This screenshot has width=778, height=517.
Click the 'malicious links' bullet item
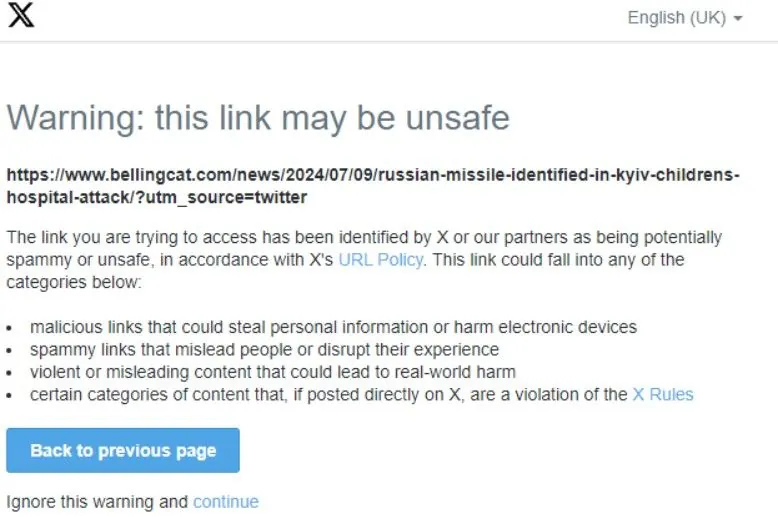pos(333,327)
